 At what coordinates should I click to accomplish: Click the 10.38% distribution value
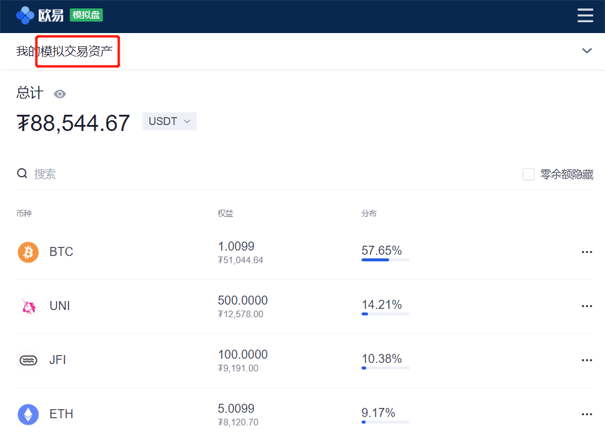coord(382,359)
